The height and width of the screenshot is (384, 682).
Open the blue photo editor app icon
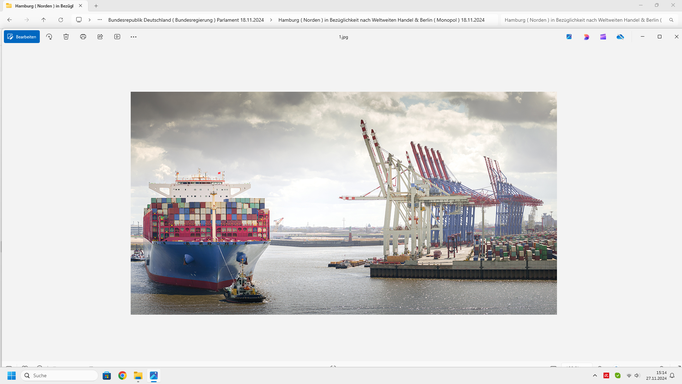point(569,37)
